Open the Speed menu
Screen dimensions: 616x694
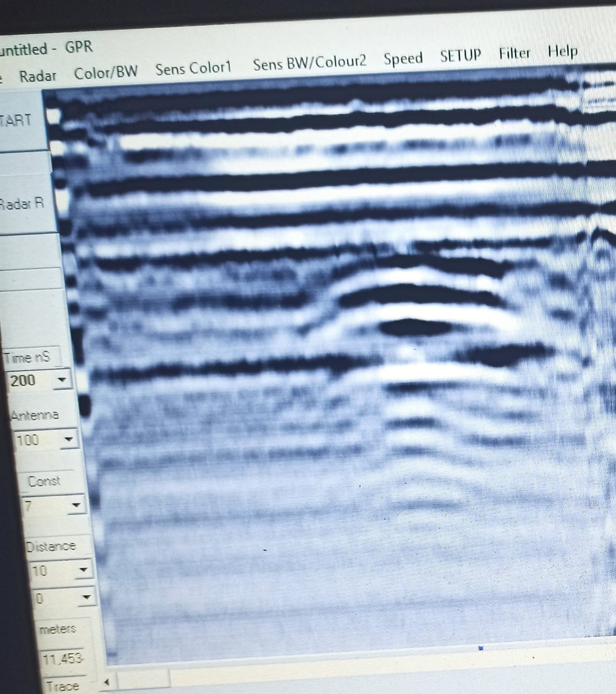click(403, 58)
